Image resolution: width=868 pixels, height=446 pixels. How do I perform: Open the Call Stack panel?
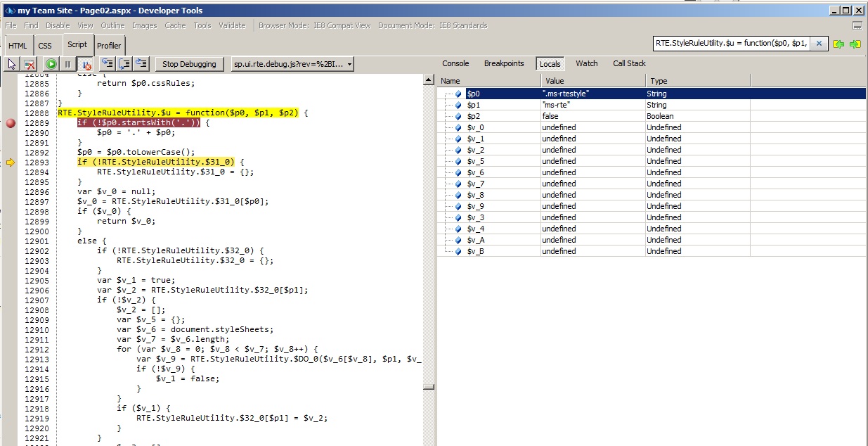click(628, 63)
